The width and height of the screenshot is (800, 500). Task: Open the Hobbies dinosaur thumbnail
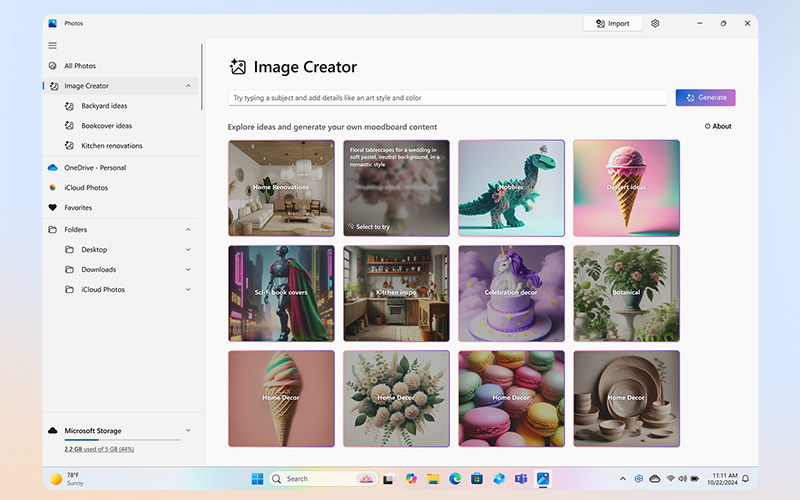coord(511,188)
